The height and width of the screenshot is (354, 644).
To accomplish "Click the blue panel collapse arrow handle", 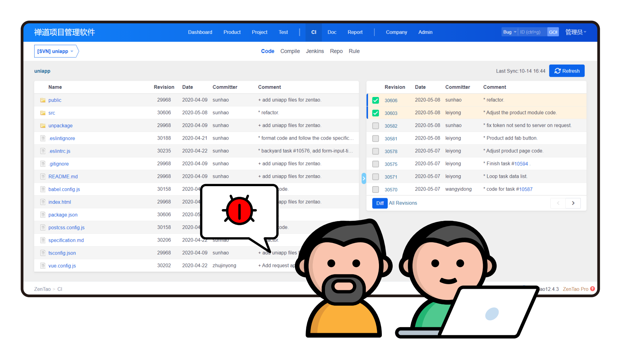I will (364, 178).
